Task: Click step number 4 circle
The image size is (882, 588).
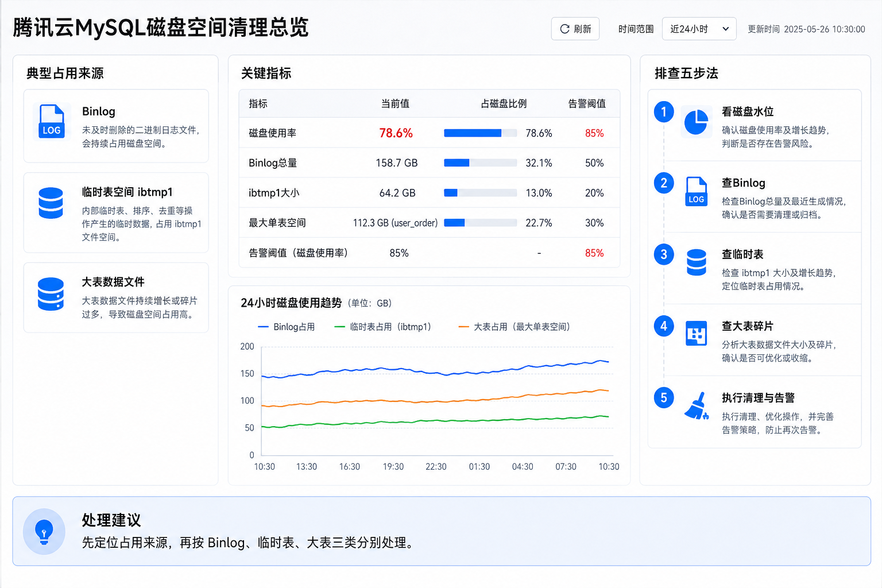Action: pyautogui.click(x=664, y=326)
